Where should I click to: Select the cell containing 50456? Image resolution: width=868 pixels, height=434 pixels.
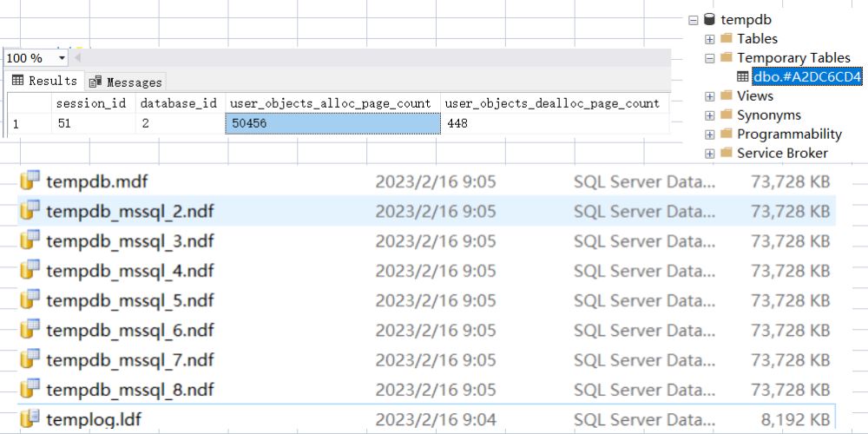coord(332,124)
